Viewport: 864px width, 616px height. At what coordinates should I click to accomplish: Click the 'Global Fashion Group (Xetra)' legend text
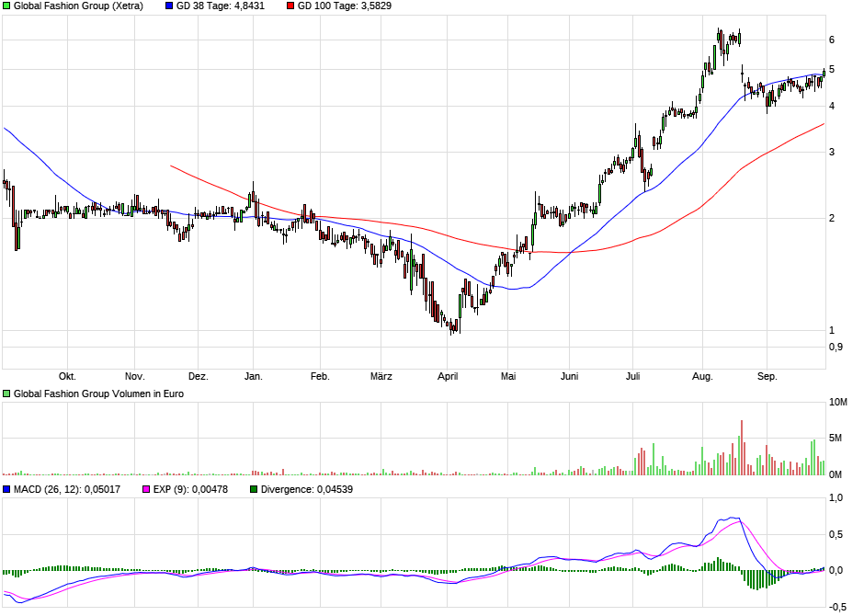[x=78, y=6]
